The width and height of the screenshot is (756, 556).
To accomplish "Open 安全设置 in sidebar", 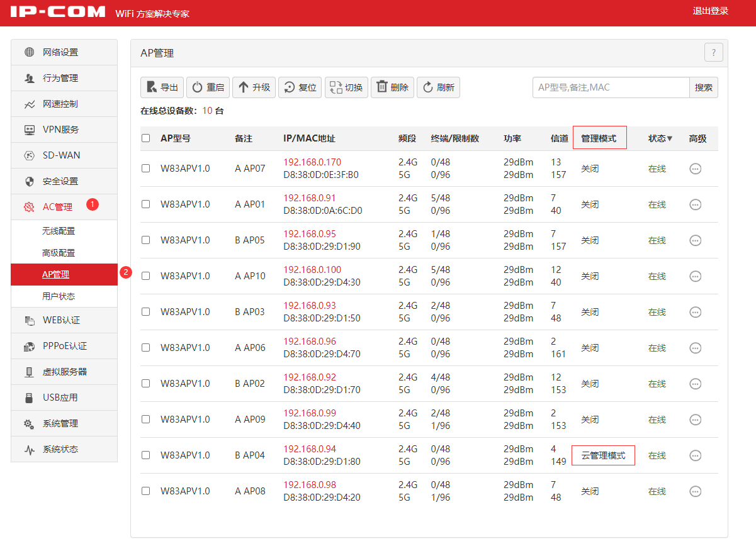I will (x=64, y=181).
